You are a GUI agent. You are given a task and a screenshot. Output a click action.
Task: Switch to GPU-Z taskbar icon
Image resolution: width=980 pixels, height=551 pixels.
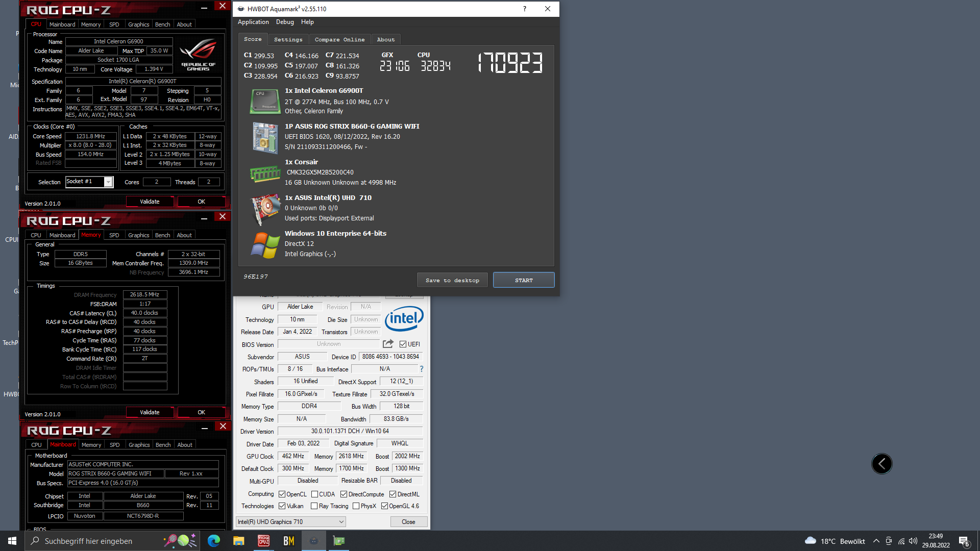tap(339, 541)
